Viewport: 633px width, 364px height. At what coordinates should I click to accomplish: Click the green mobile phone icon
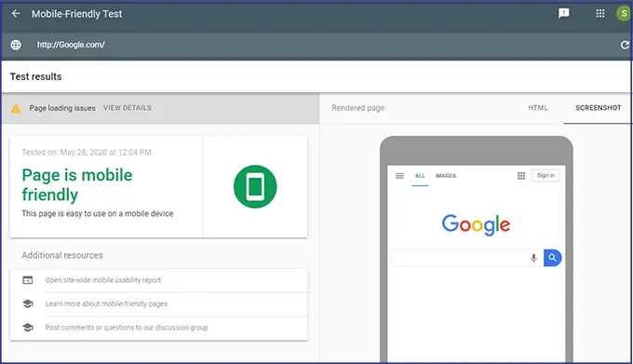pyautogui.click(x=255, y=186)
